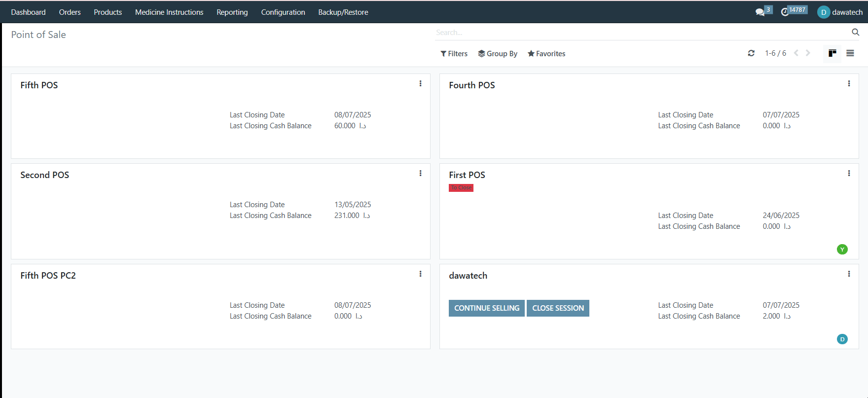Image resolution: width=868 pixels, height=398 pixels.
Task: Open the Orders menu
Action: pyautogui.click(x=70, y=12)
